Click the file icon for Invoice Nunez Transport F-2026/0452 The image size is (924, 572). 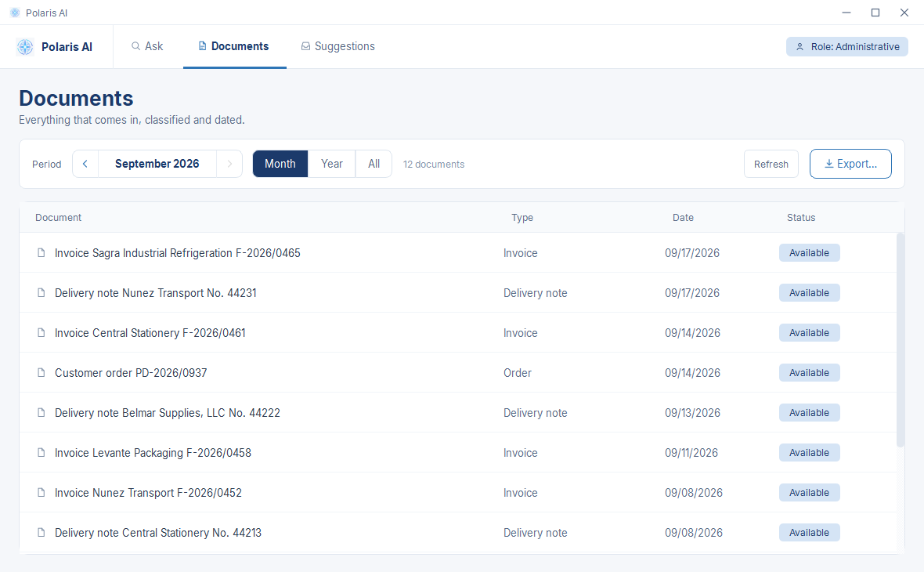tap(42, 492)
